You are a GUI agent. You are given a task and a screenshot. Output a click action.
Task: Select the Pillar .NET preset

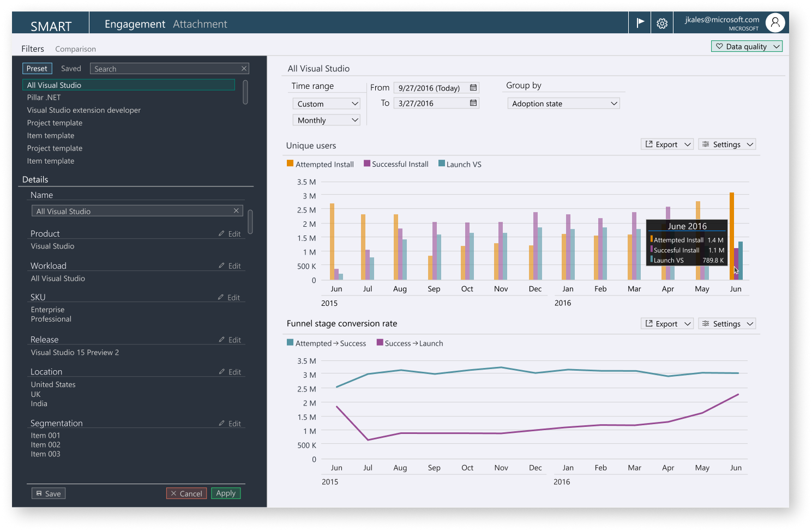coord(44,98)
